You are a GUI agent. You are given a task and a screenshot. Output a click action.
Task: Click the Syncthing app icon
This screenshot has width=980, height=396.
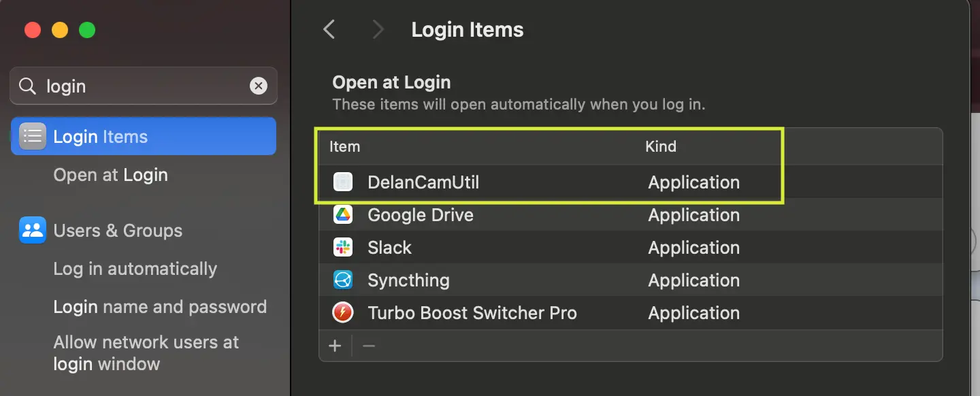click(342, 280)
